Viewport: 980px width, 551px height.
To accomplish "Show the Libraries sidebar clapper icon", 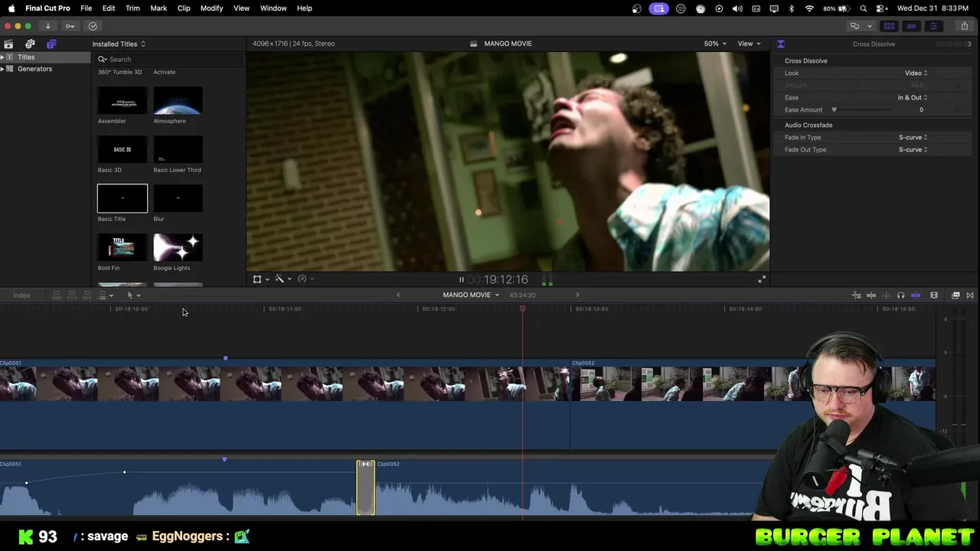I will 8,44.
